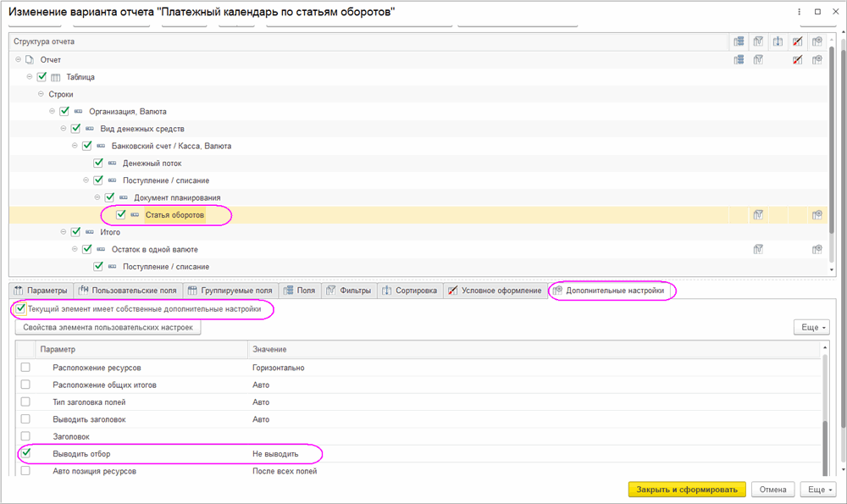Image resolution: width=847 pixels, height=504 pixels.
Task: Click filter icon in Статья оборотов row
Action: (759, 215)
